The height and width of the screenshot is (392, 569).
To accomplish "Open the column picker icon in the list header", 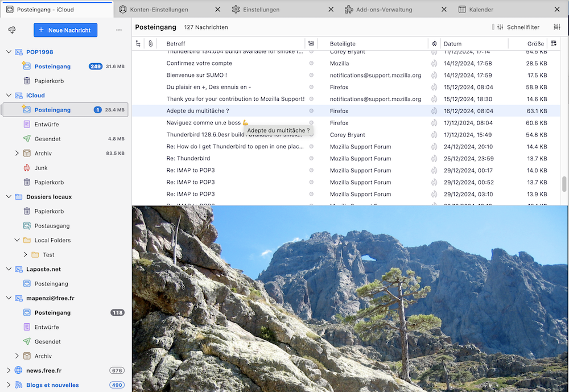I will point(553,44).
